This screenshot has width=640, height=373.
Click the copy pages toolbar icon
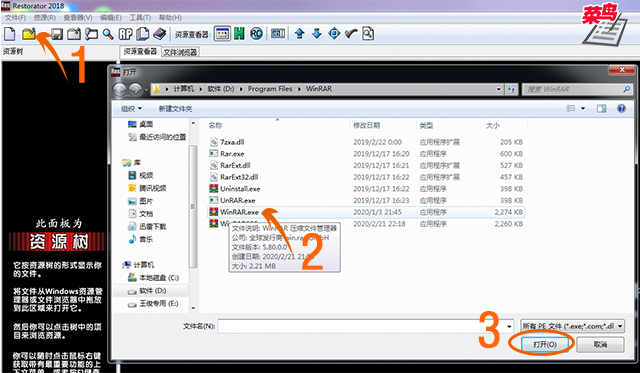tap(142, 34)
